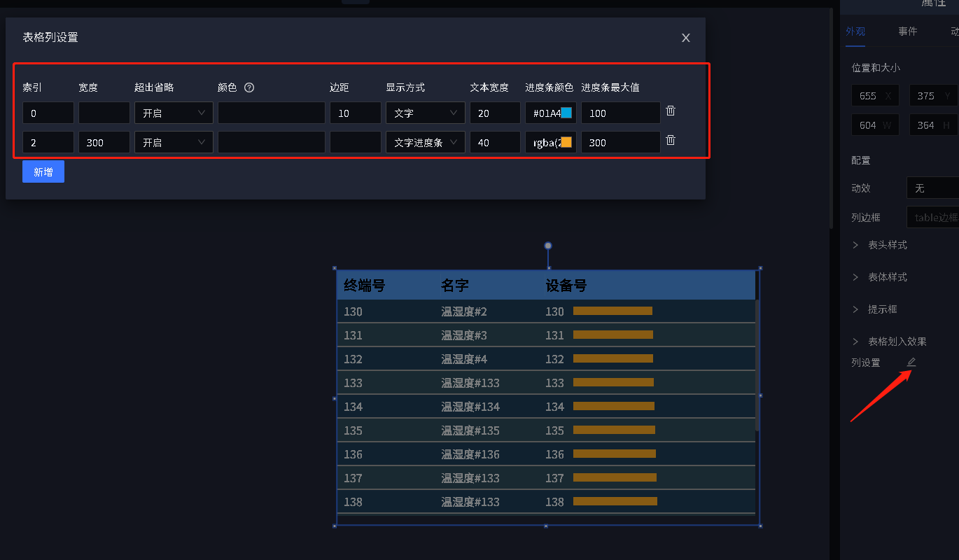The width and height of the screenshot is (959, 560).
Task: Click the orange progress bar color swatch
Action: [x=566, y=142]
